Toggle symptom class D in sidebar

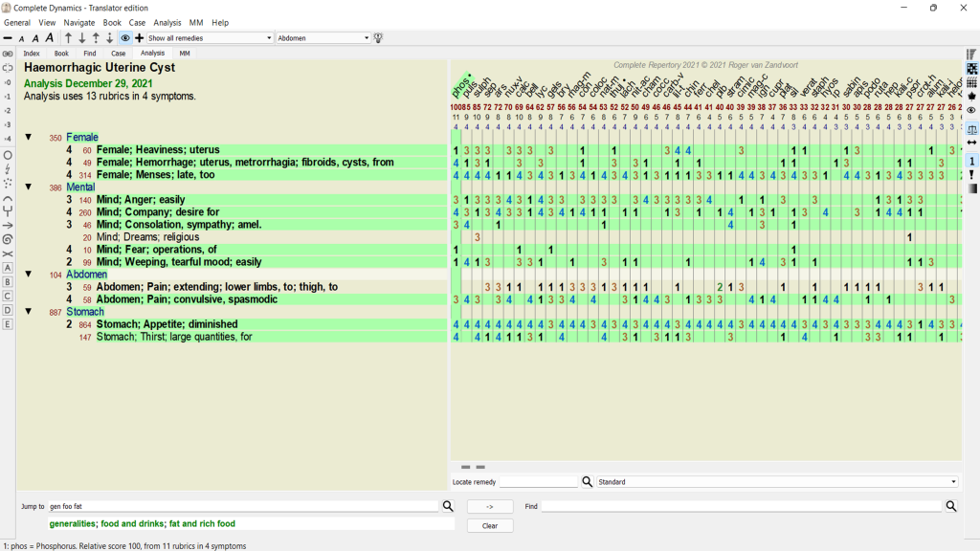click(x=8, y=311)
